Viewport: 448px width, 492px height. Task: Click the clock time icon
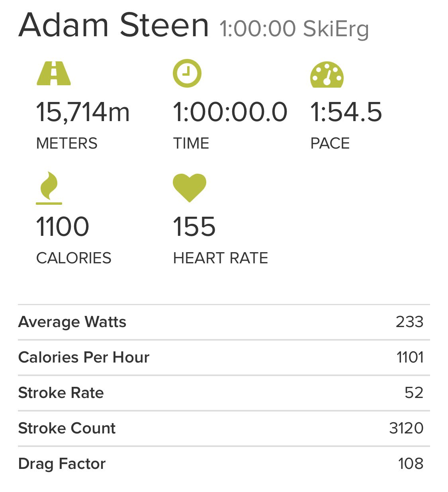point(187,73)
